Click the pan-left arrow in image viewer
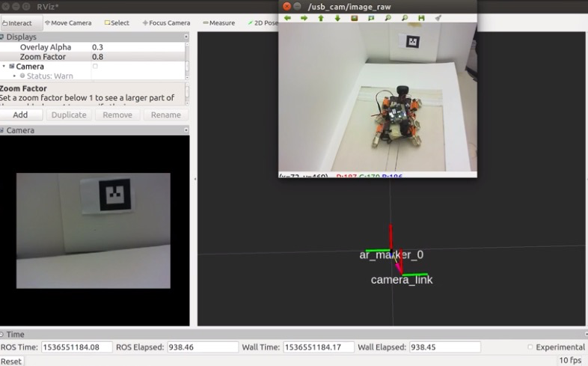 [287, 18]
